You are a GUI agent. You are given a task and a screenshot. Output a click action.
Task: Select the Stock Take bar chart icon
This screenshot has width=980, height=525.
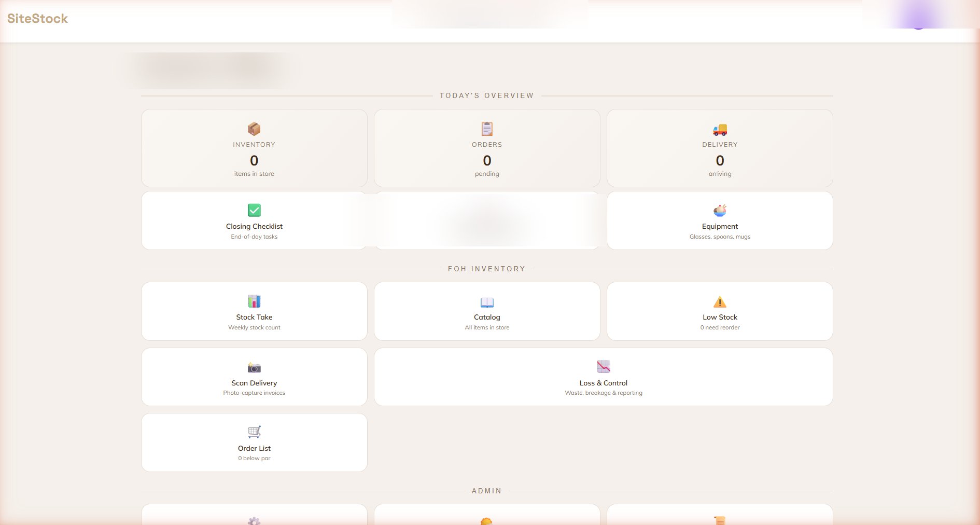click(254, 301)
